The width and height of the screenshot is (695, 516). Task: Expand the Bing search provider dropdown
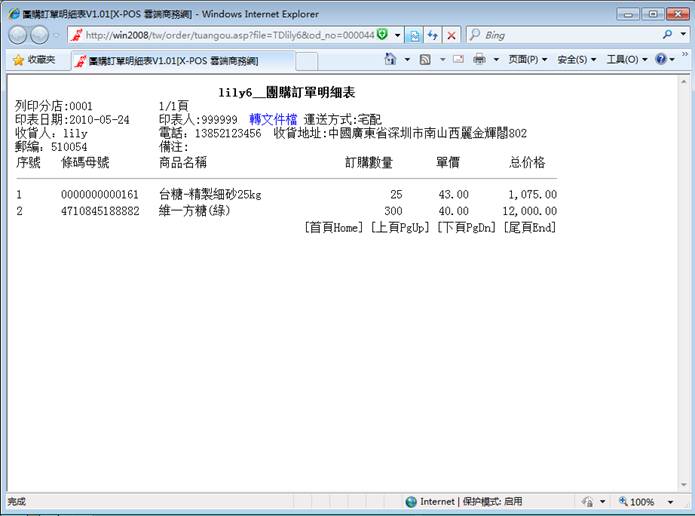tap(683, 35)
